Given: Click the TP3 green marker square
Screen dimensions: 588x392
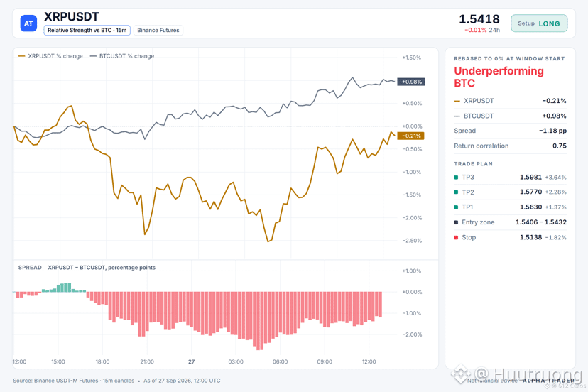Looking at the screenshot, I should coord(456,178).
